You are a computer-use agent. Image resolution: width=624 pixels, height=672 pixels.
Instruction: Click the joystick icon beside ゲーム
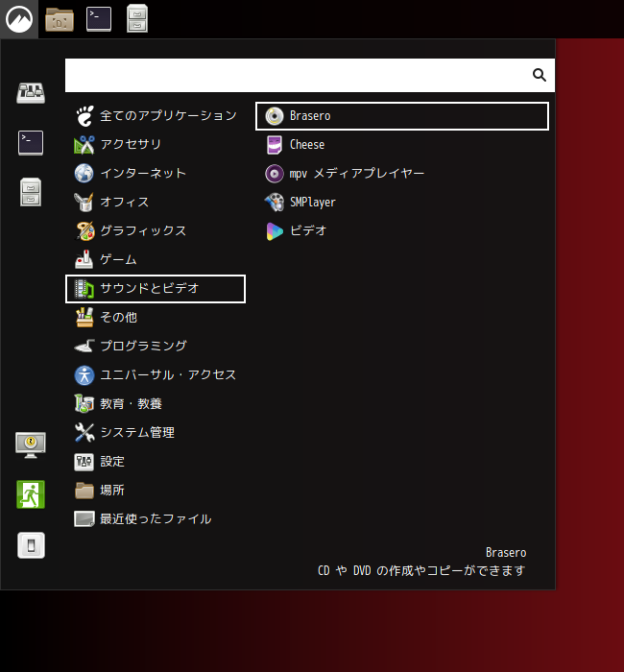(84, 260)
